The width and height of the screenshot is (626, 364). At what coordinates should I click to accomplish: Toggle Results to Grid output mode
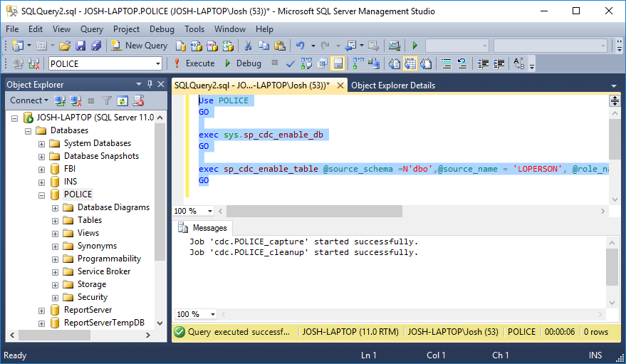click(x=409, y=63)
